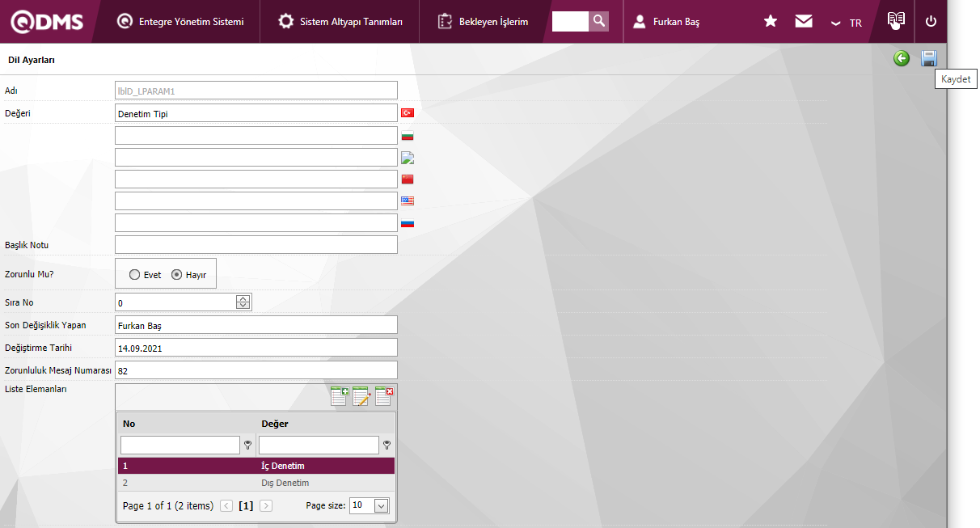Viewport: 980px width, 528px height.
Task: Increase Sıra No with up arrow
Action: [243, 298]
